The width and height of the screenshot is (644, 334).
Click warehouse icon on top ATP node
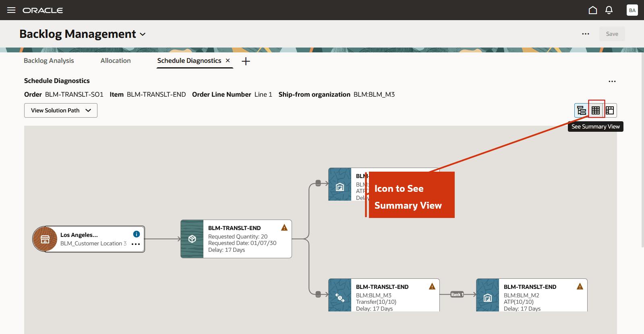[x=340, y=187]
